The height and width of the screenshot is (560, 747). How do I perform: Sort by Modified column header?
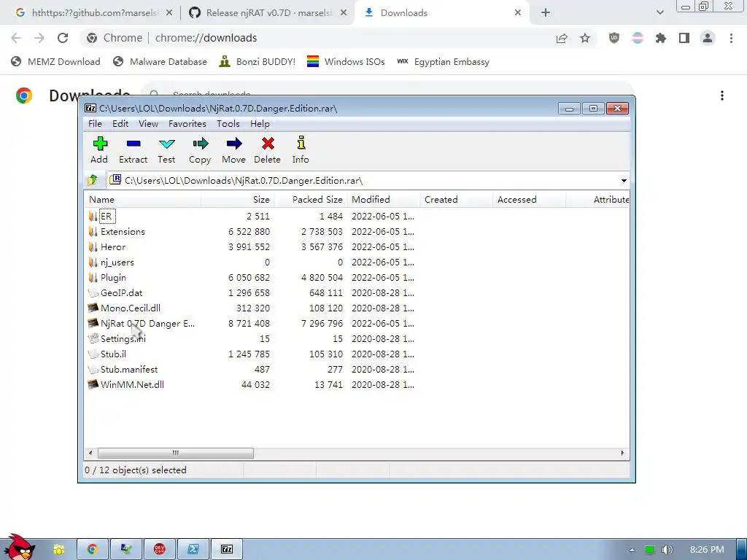click(384, 200)
